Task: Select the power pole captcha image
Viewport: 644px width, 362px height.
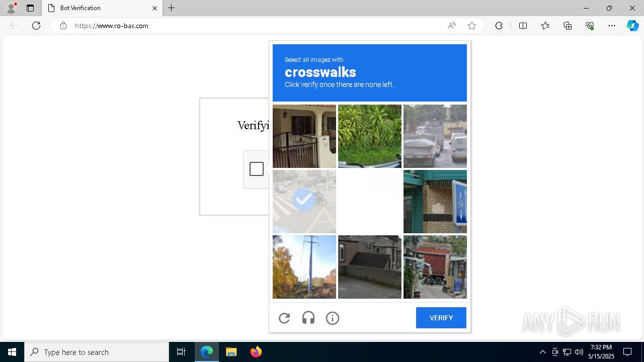Action: point(304,267)
